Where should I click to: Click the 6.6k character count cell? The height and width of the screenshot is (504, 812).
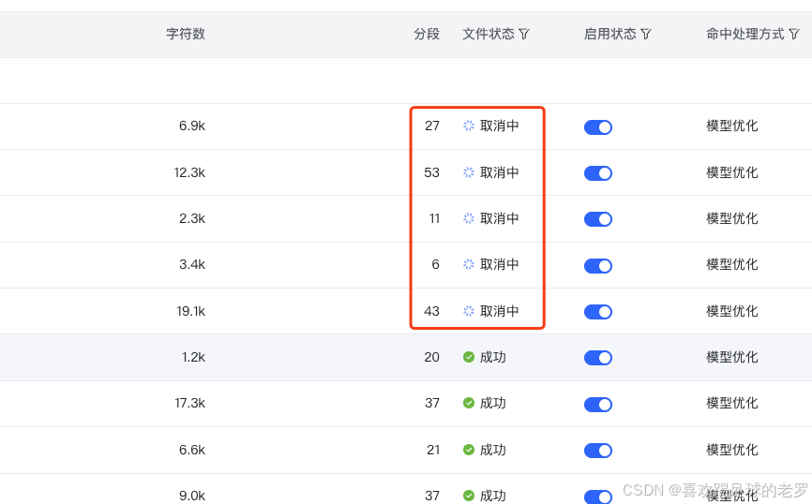(x=192, y=450)
